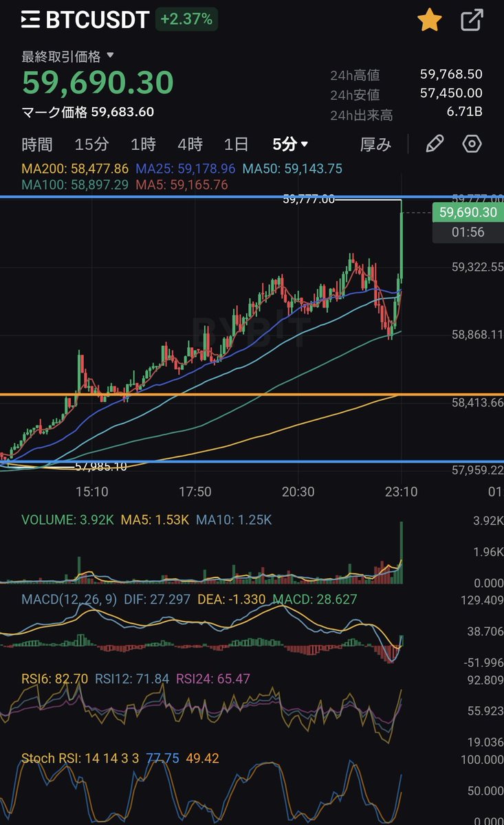Click the 59,322.55 axis price label

tap(477, 266)
